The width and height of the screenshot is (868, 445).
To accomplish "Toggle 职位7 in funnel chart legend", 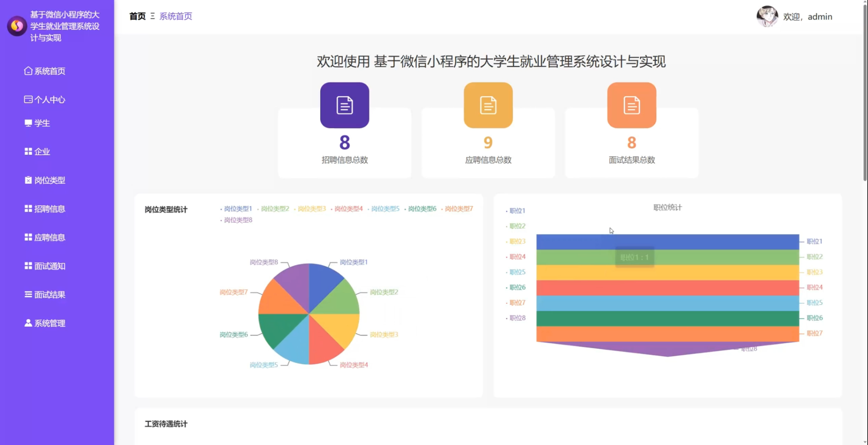I will point(515,303).
